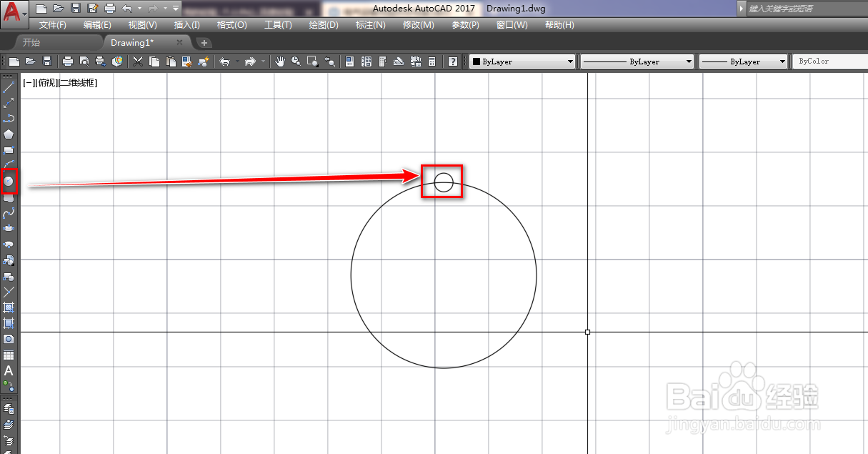
Task: Activate Zoom Realtime tool
Action: pyautogui.click(x=296, y=61)
